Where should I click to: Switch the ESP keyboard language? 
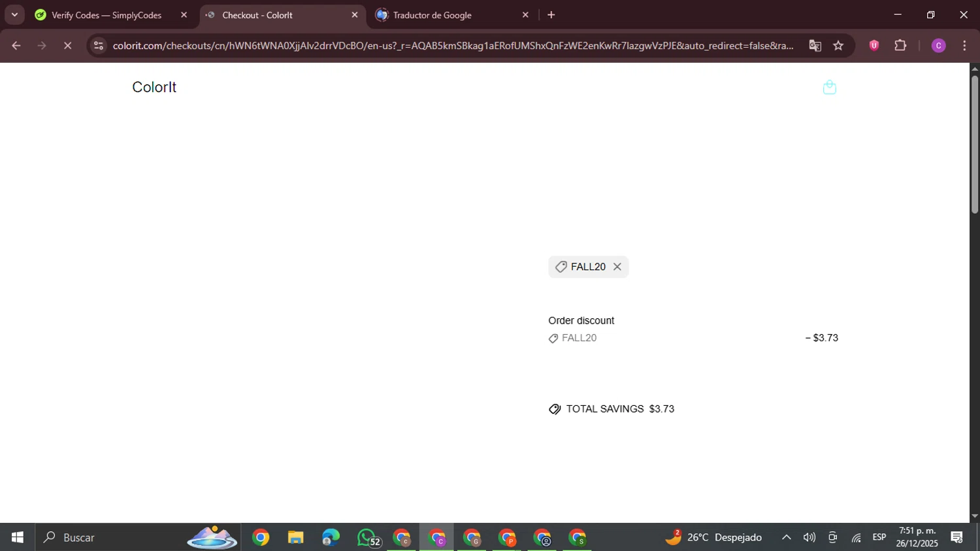coord(879,537)
